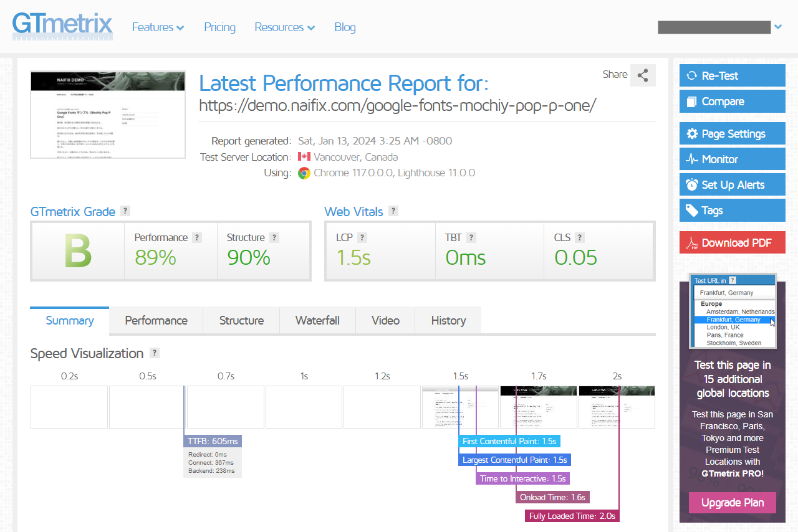
Task: Click the Re-Test button
Action: tap(732, 76)
